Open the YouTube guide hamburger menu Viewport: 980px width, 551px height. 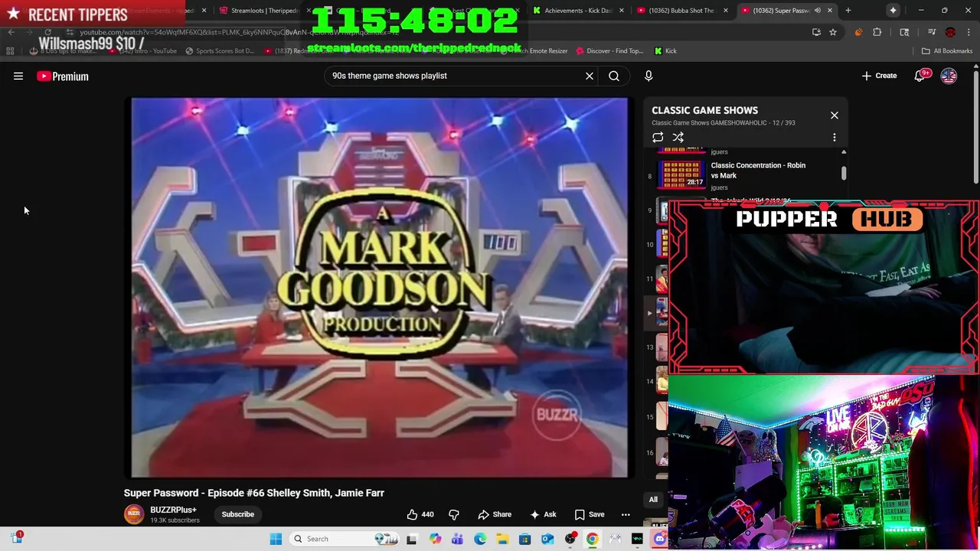(18, 77)
